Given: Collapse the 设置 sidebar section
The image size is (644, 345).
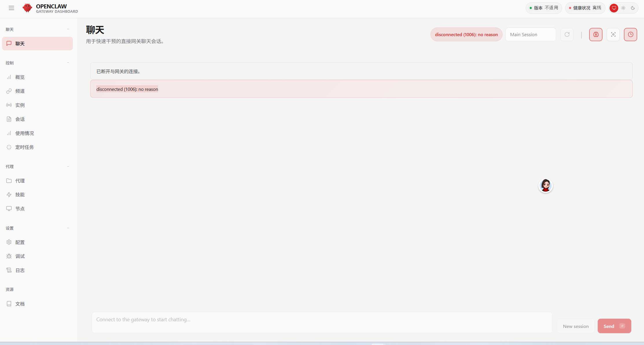Looking at the screenshot, I should click(68, 228).
